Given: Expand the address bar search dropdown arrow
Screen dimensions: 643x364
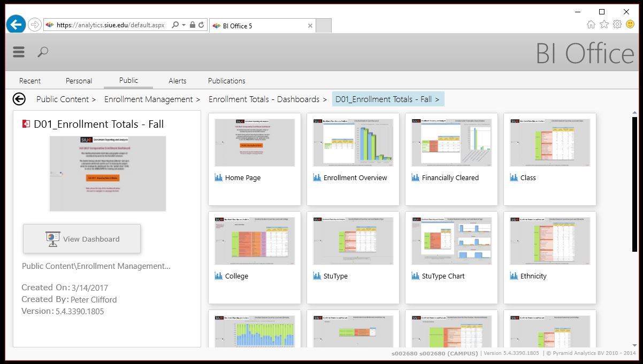Looking at the screenshot, I should point(184,25).
